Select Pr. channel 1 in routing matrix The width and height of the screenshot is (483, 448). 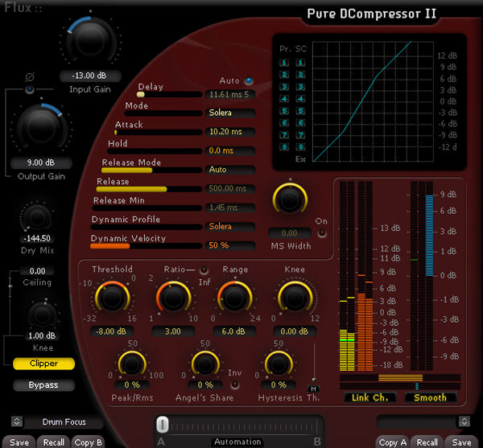click(283, 62)
